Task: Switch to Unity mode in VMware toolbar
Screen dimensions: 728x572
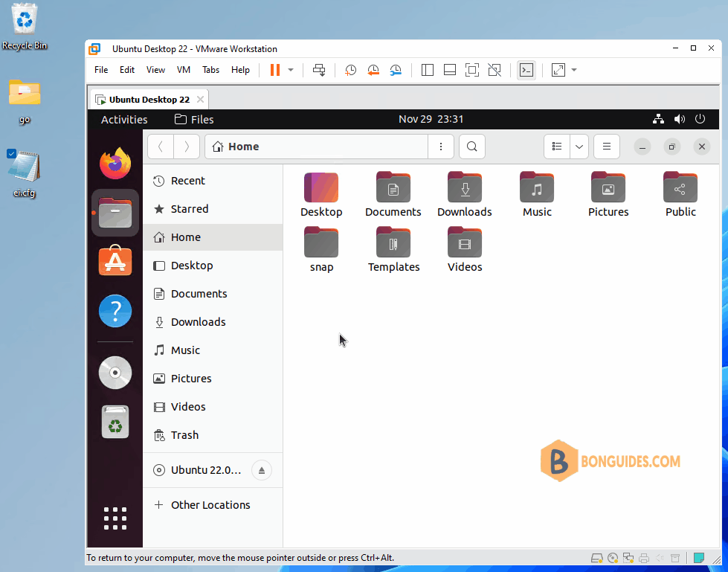Action: [495, 70]
